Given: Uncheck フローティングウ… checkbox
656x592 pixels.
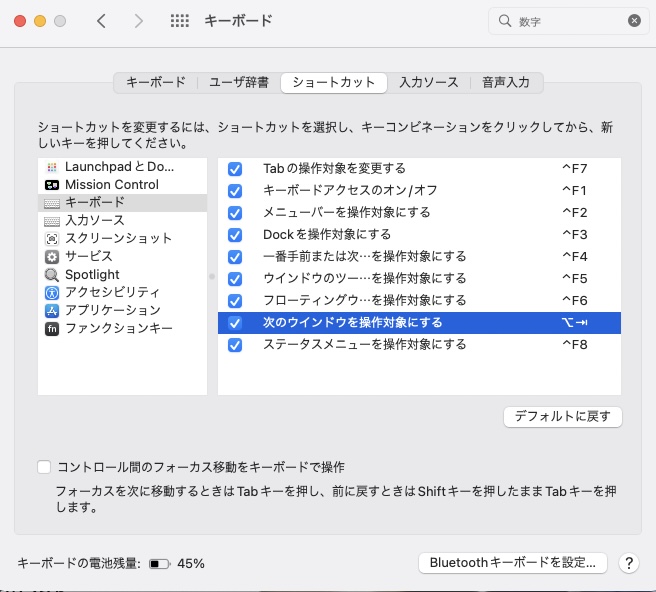Looking at the screenshot, I should click(235, 301).
